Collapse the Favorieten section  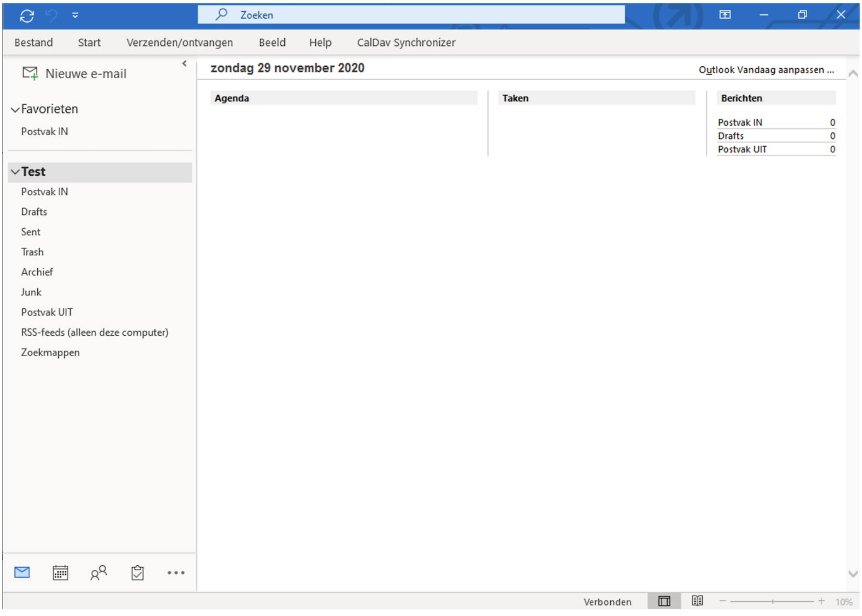pyautogui.click(x=15, y=109)
